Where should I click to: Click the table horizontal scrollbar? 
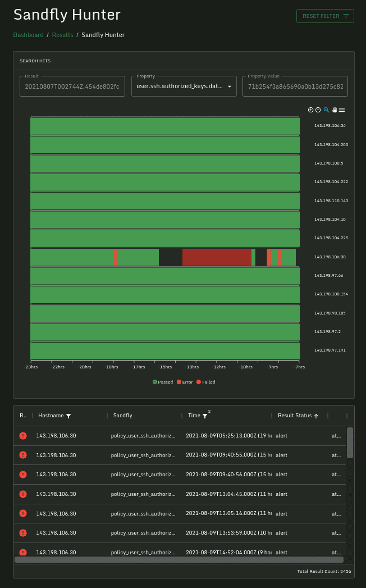[x=179, y=559]
